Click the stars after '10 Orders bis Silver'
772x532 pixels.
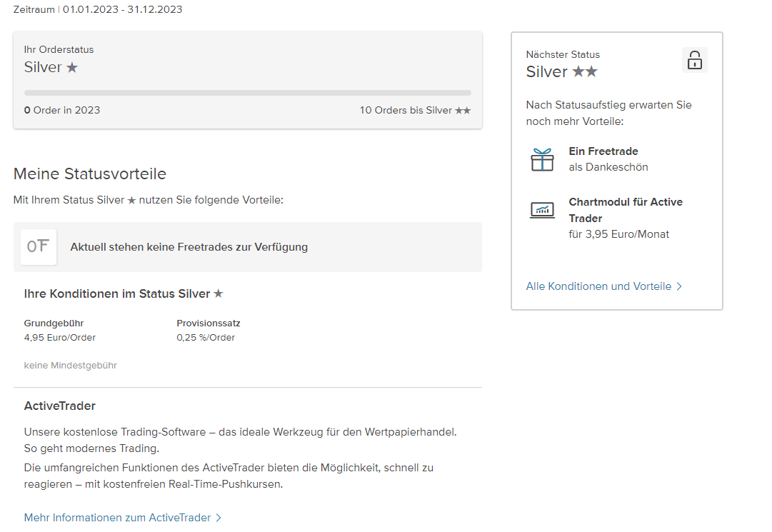463,111
